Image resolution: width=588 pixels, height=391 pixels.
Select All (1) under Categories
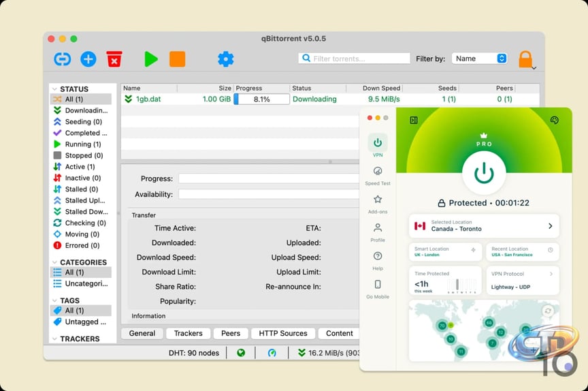point(80,272)
